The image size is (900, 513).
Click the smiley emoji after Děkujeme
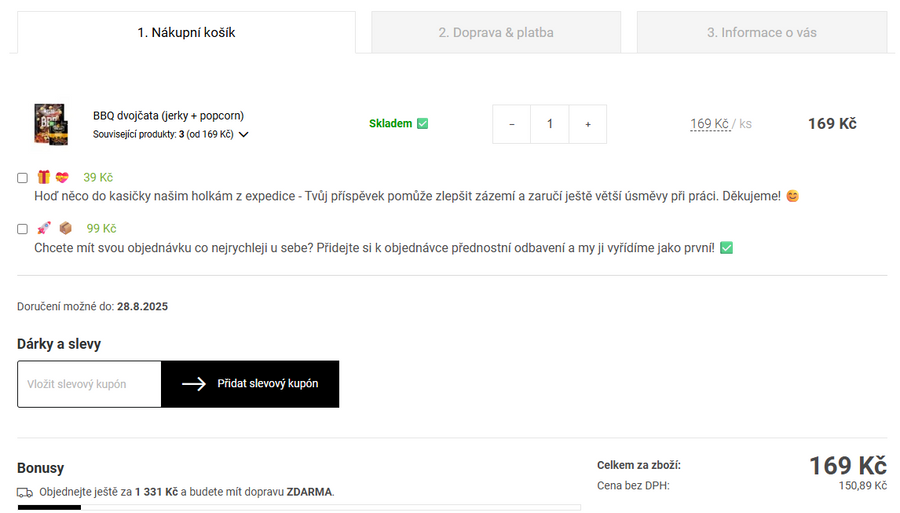(792, 196)
